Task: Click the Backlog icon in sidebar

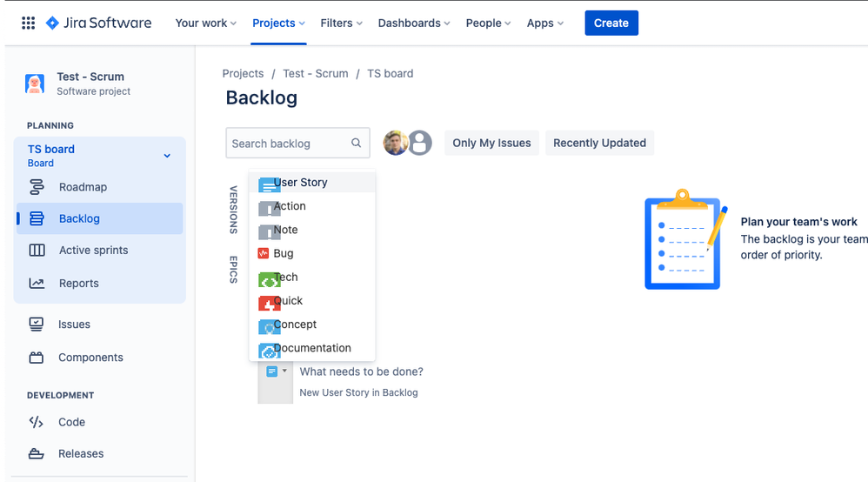Action: pyautogui.click(x=37, y=218)
